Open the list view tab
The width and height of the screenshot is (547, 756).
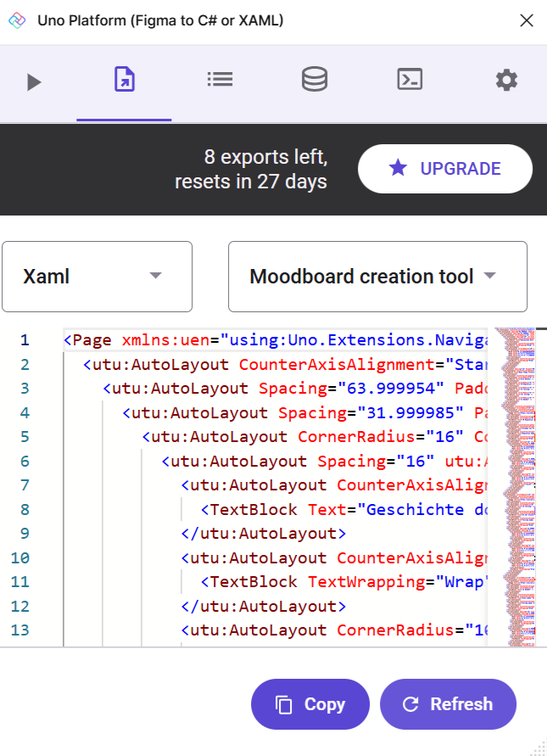pyautogui.click(x=220, y=80)
